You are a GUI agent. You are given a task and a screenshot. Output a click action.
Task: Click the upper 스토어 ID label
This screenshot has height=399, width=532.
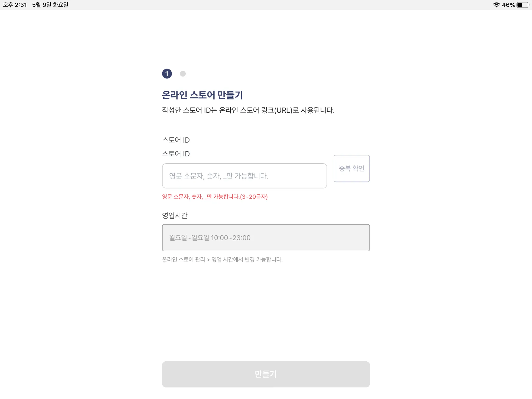click(x=176, y=140)
